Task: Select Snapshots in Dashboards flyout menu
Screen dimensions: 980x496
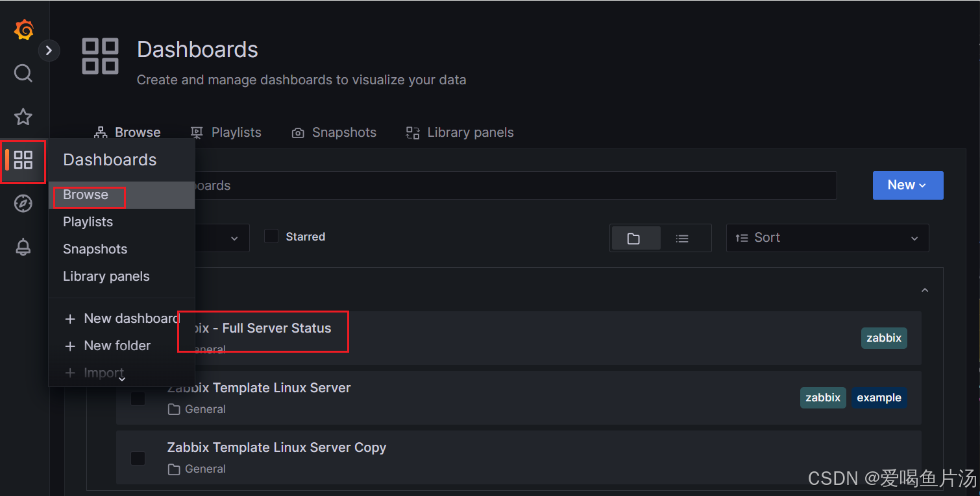Action: click(x=122, y=249)
